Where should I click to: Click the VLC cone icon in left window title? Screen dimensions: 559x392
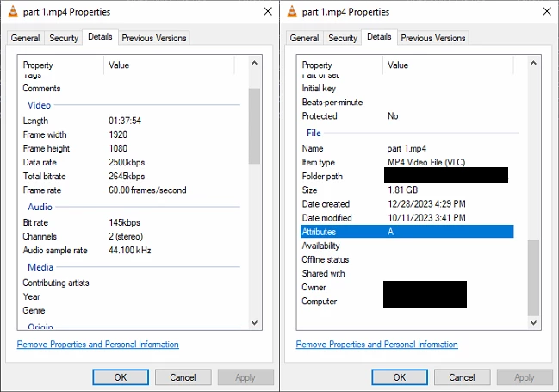click(x=13, y=11)
